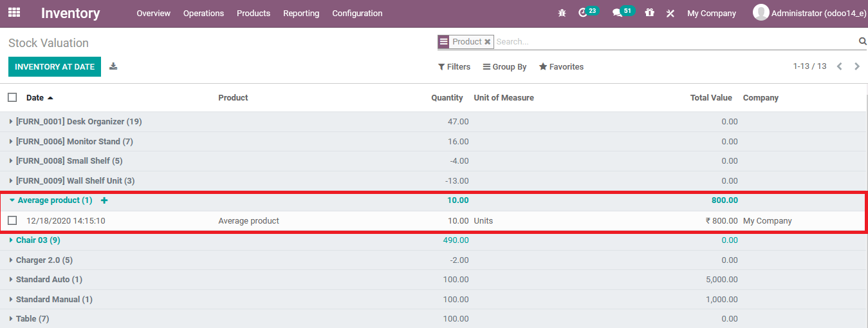Go to previous page arrow

pos(839,66)
